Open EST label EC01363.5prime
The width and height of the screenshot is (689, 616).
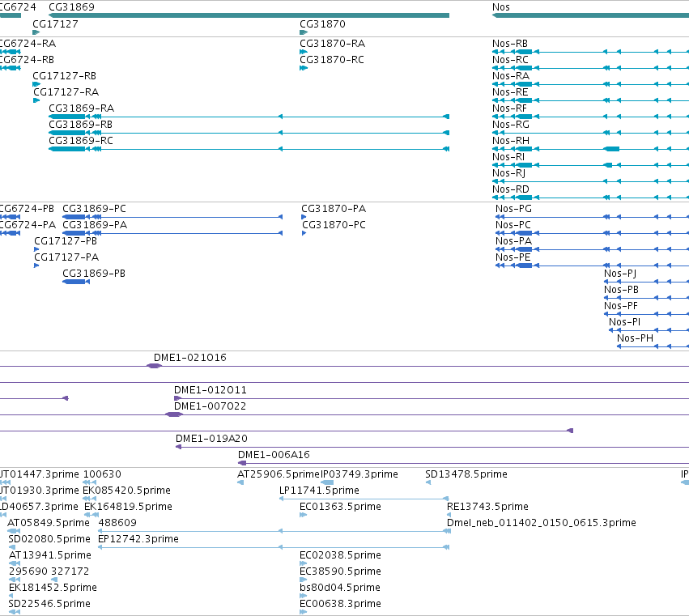pos(340,507)
